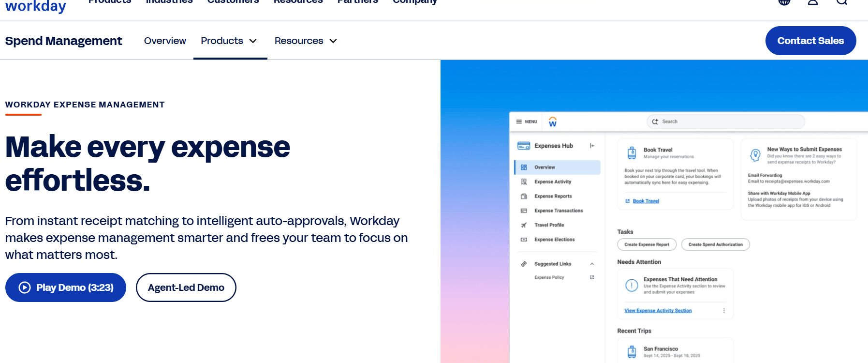868x363 pixels.
Task: Click the Create Expense Report button
Action: pyautogui.click(x=647, y=244)
